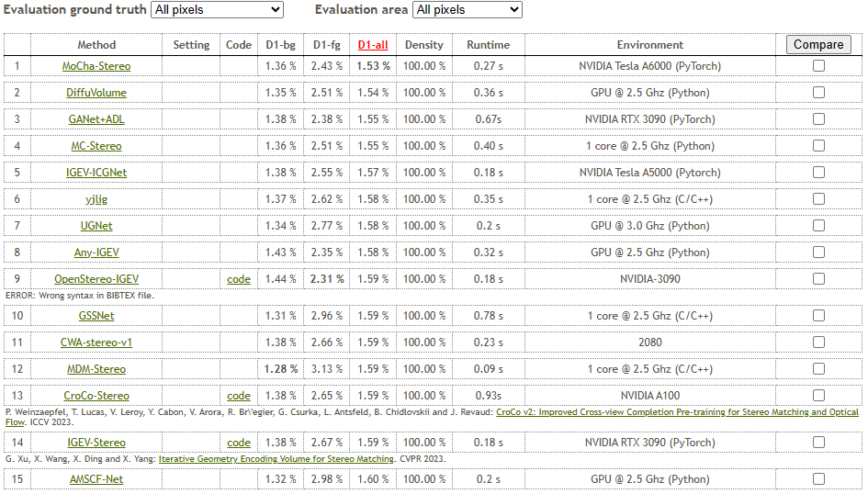868x494 pixels.
Task: Select the CWA-stereo-v1 method link
Action: [x=96, y=342]
